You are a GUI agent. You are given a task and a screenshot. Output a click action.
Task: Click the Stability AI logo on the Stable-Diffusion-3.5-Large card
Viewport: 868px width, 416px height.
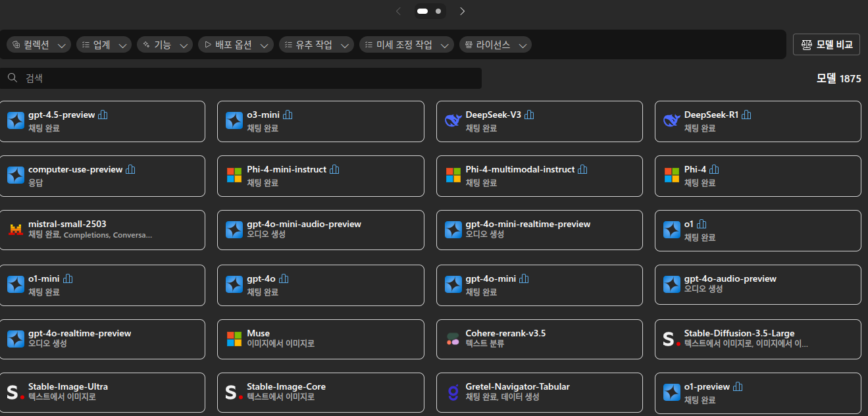click(x=671, y=339)
